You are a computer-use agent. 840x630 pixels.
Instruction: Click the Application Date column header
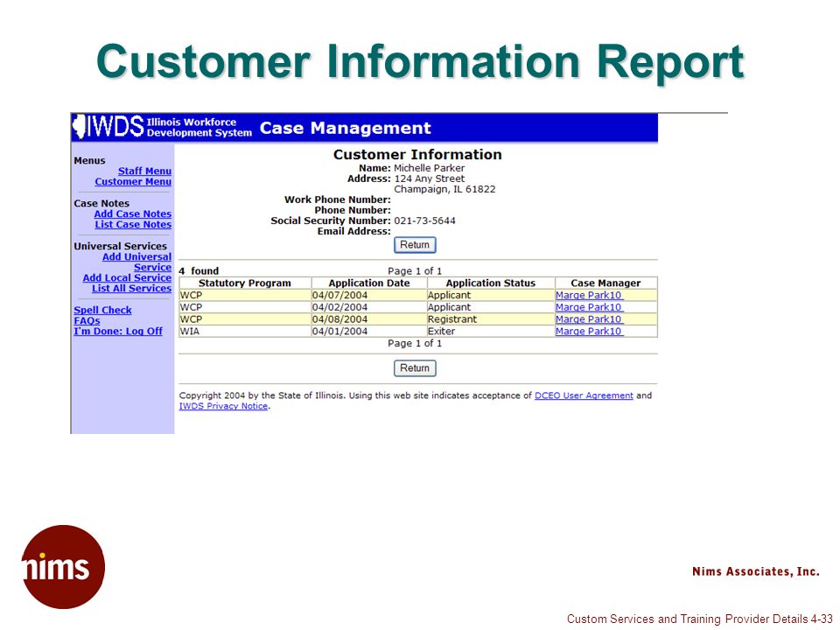click(368, 283)
